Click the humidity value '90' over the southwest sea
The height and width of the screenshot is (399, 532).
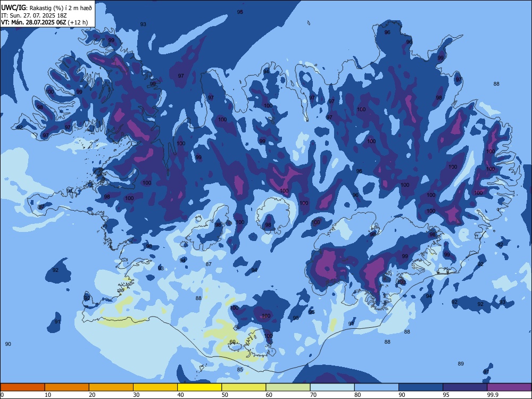tap(8, 344)
